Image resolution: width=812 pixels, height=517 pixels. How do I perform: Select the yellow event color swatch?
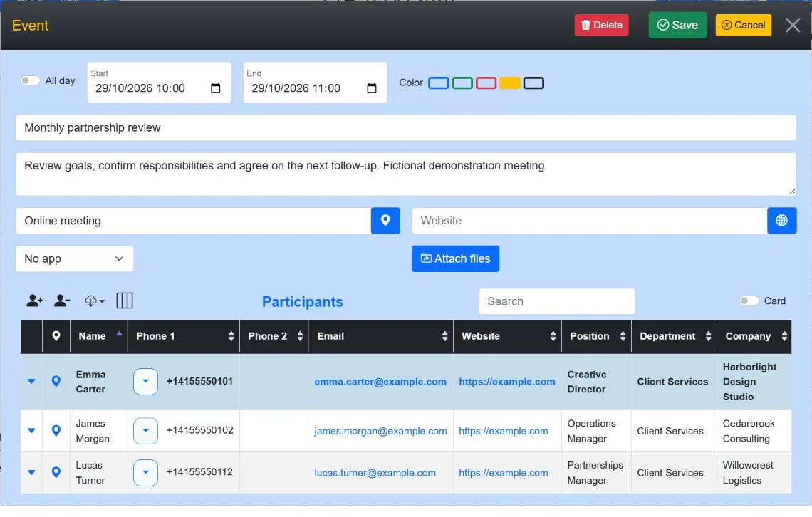point(509,83)
